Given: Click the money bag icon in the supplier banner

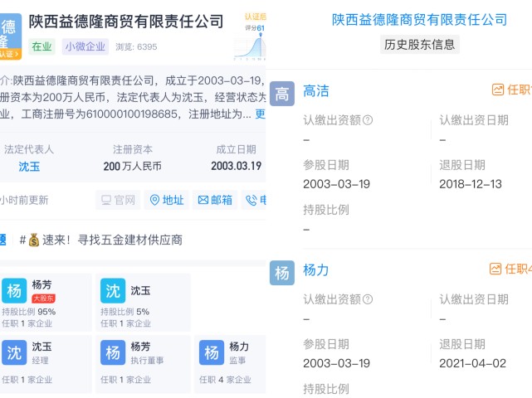Looking at the screenshot, I should click(x=34, y=240).
